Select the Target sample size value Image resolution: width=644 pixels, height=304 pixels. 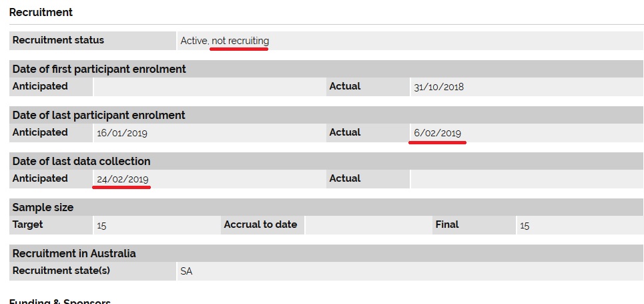pos(101,225)
